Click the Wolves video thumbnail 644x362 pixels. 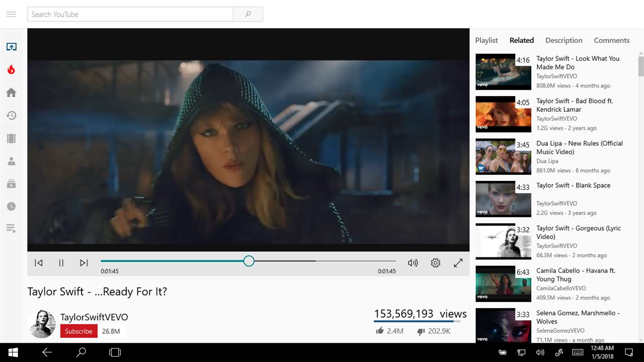(x=503, y=325)
